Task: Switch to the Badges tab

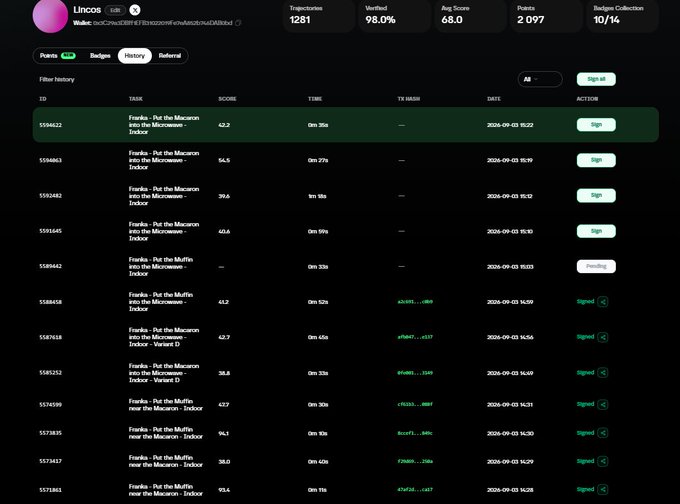Action: click(100, 56)
